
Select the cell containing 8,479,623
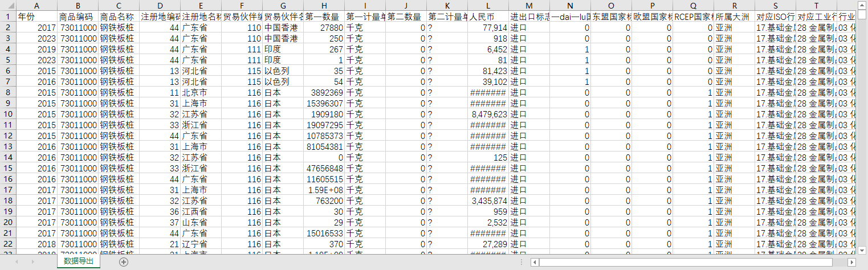(488, 114)
